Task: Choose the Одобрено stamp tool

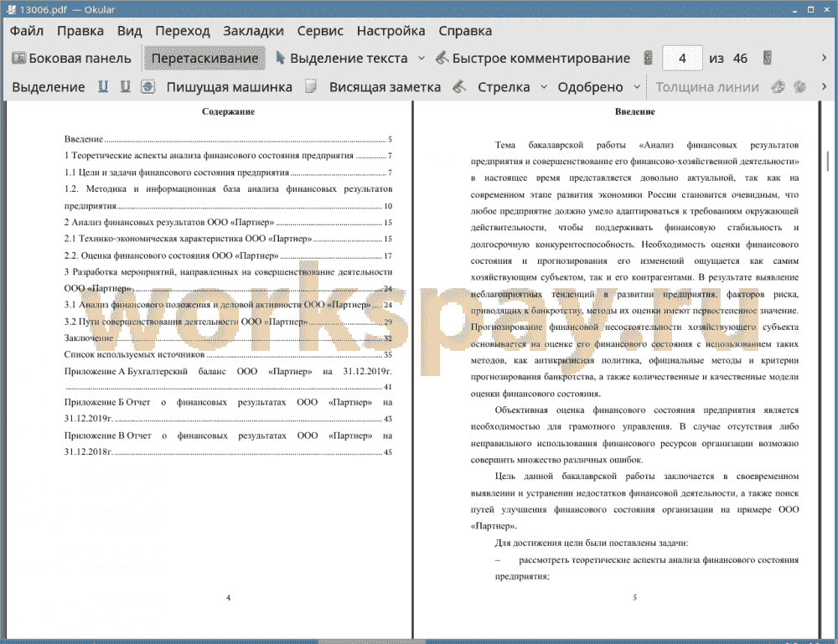Action: coord(590,87)
